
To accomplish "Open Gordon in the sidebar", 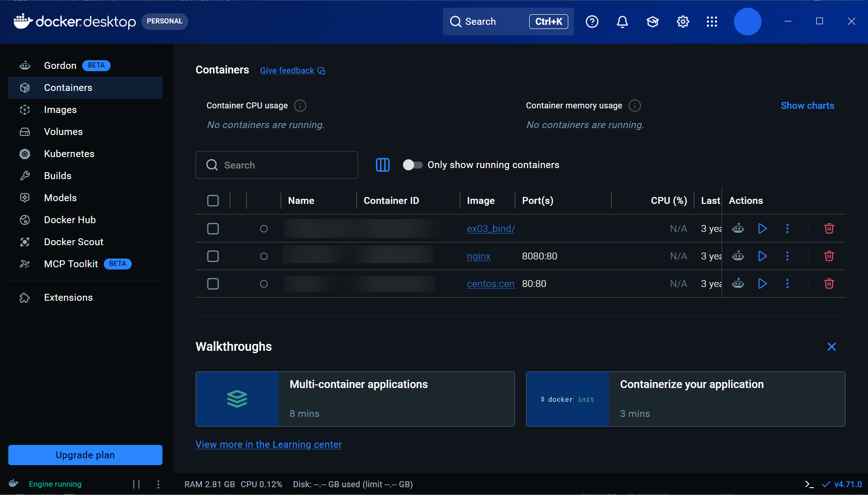I will [x=85, y=66].
